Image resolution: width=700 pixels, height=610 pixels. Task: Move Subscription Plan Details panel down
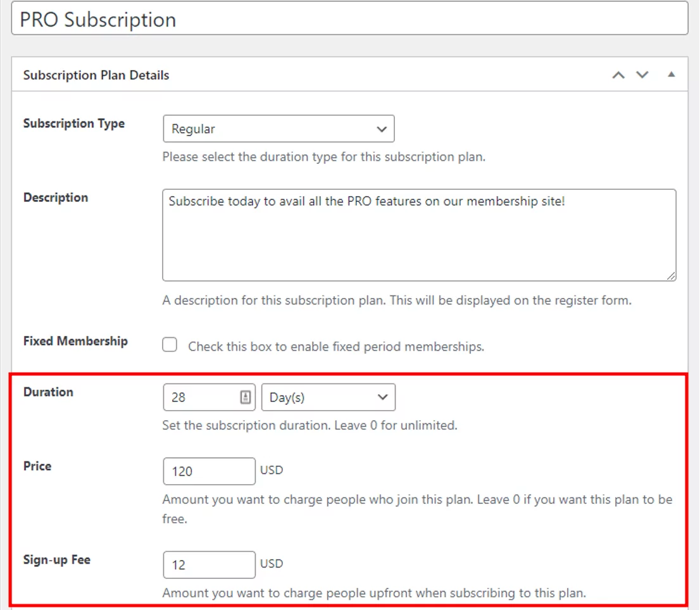pos(642,75)
